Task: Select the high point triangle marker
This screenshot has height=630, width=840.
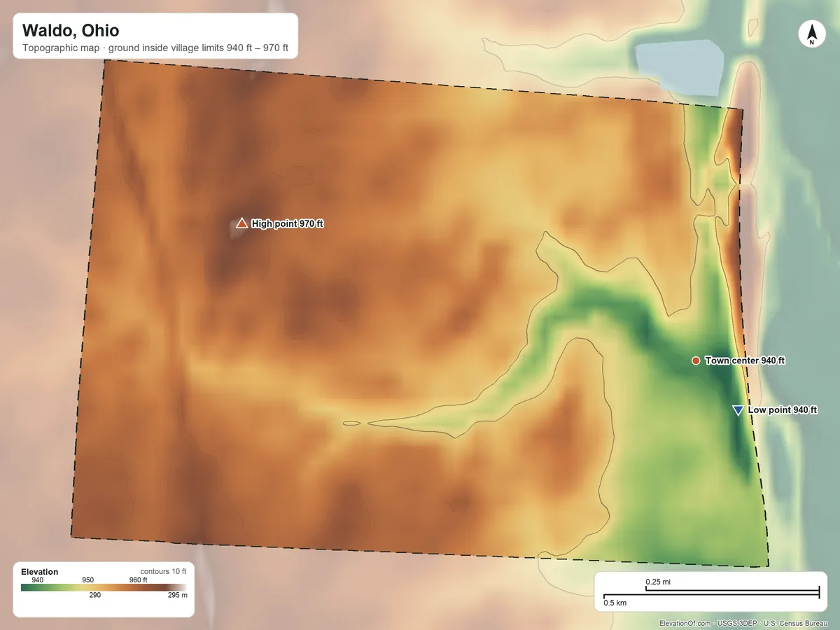Action: click(x=241, y=223)
